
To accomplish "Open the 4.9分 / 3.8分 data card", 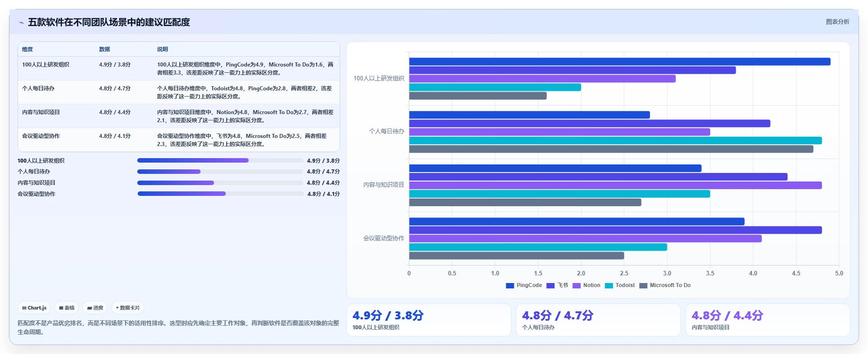I will point(429,320).
